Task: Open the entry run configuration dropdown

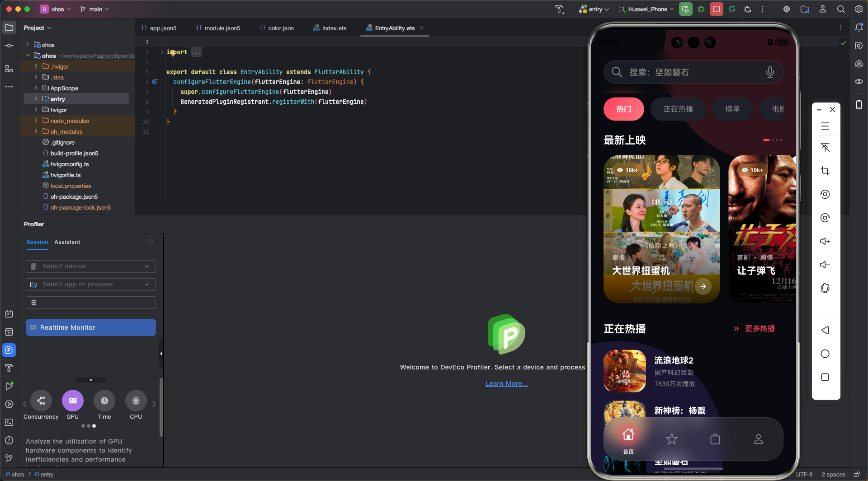Action: (594, 9)
